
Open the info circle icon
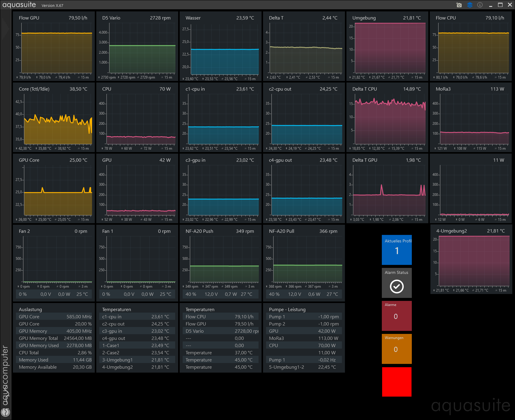pos(480,5)
